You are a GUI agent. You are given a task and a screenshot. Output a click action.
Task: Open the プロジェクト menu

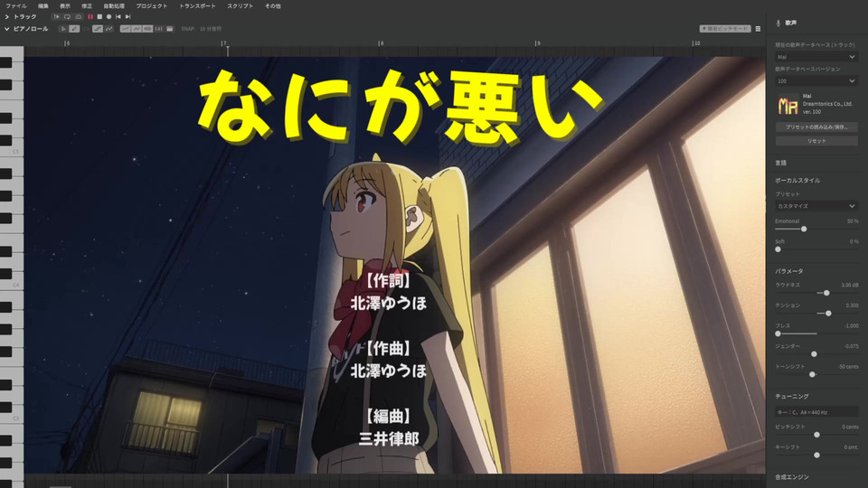[x=152, y=6]
